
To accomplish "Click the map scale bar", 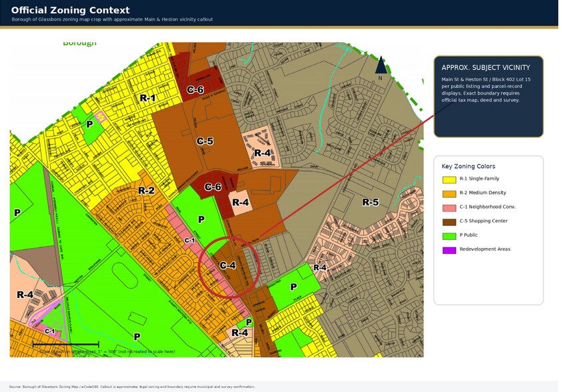I will 65,345.
